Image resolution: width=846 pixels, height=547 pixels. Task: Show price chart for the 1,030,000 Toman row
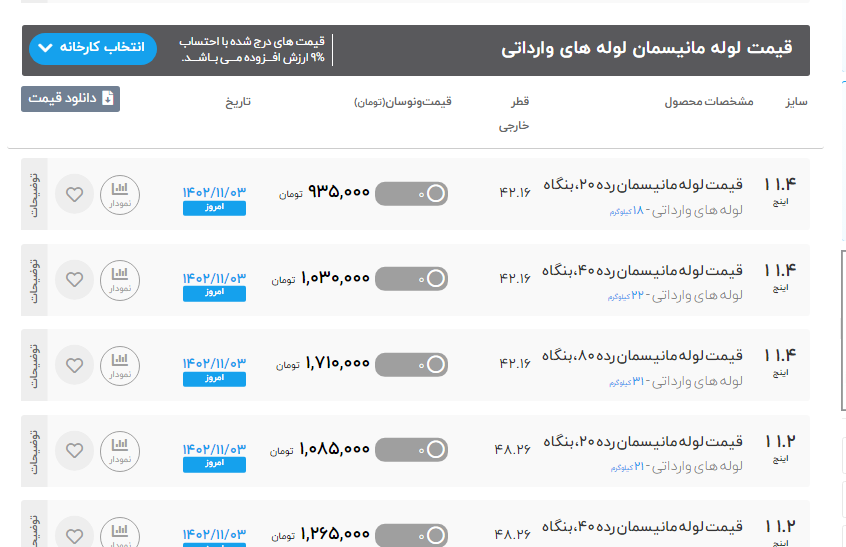[x=120, y=279]
